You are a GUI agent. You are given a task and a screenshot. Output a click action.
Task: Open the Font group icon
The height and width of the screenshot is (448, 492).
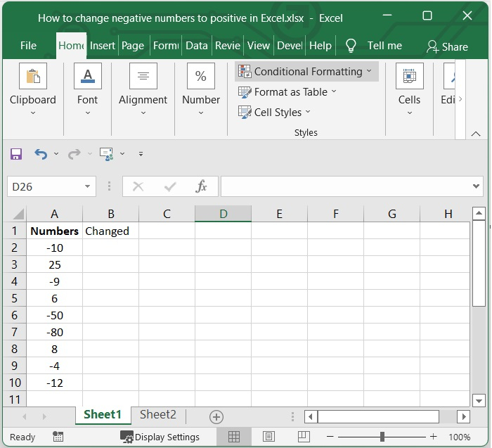[88, 76]
